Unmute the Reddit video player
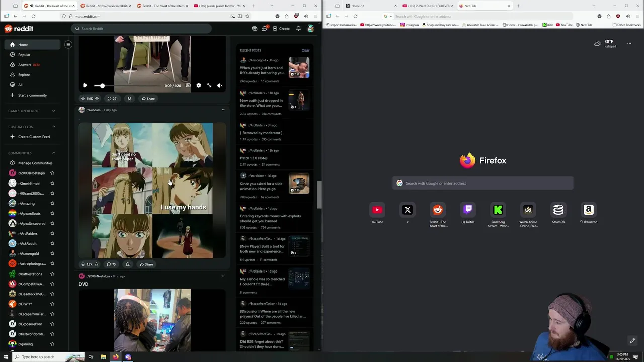The width and height of the screenshot is (644, 362). coord(220,86)
